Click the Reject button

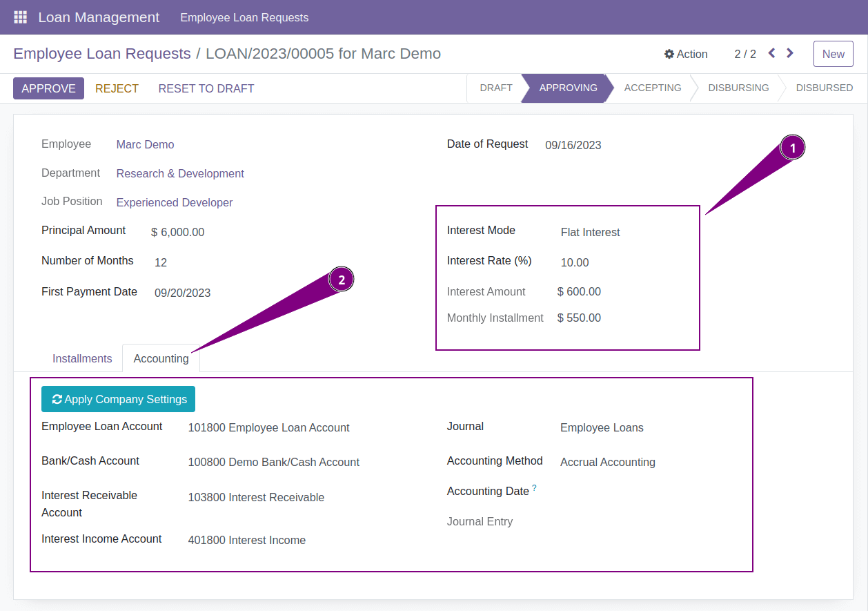click(117, 88)
